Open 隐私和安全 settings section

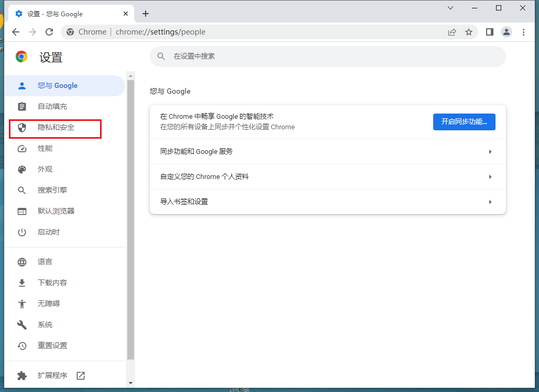coord(64,128)
